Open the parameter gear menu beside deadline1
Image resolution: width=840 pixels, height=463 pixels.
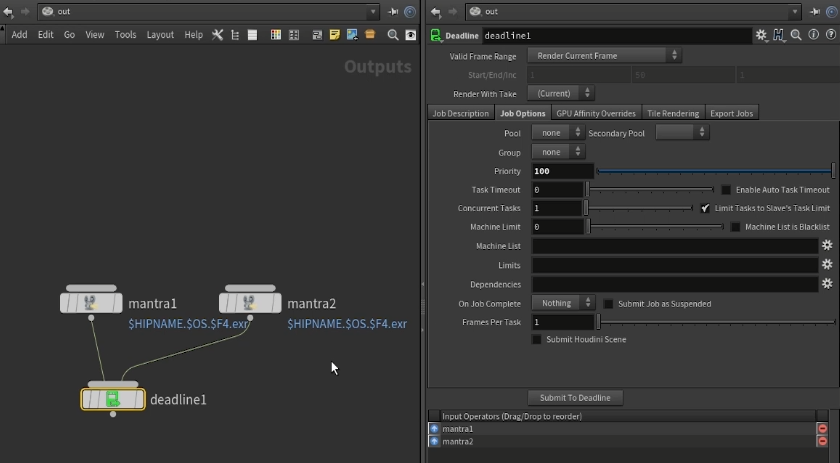(x=761, y=35)
